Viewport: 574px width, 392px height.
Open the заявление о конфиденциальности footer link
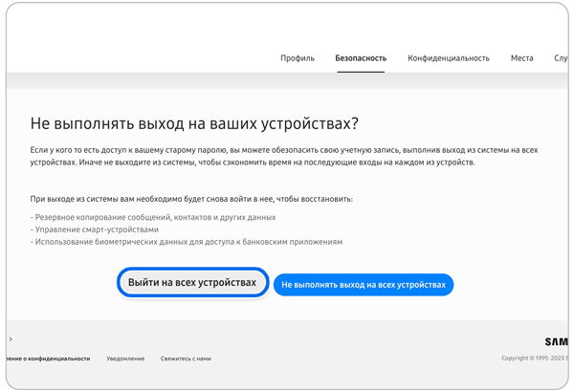pyautogui.click(x=48, y=359)
